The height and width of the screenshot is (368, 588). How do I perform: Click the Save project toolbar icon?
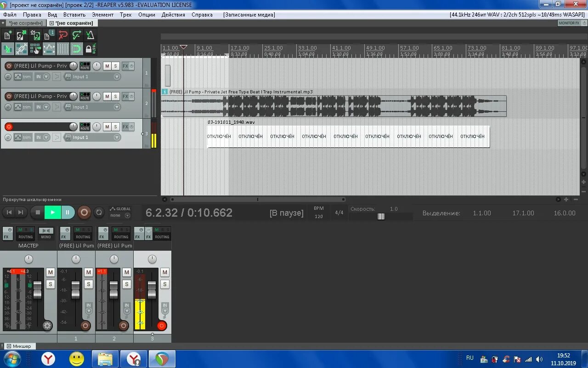[x=35, y=35]
